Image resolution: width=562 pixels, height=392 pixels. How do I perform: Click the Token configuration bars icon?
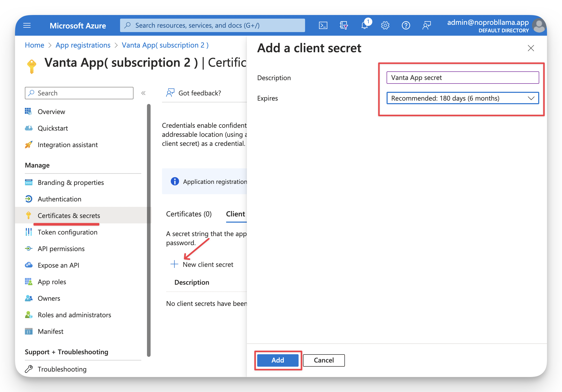coord(28,232)
